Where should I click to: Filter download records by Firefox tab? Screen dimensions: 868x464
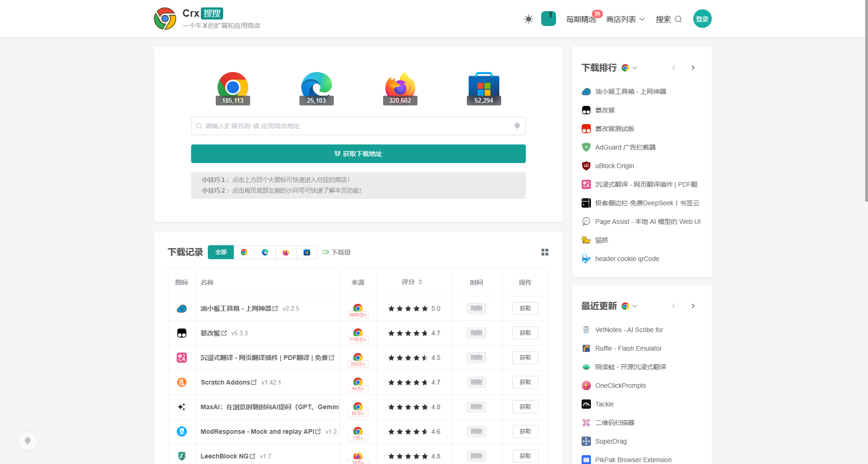tap(286, 252)
